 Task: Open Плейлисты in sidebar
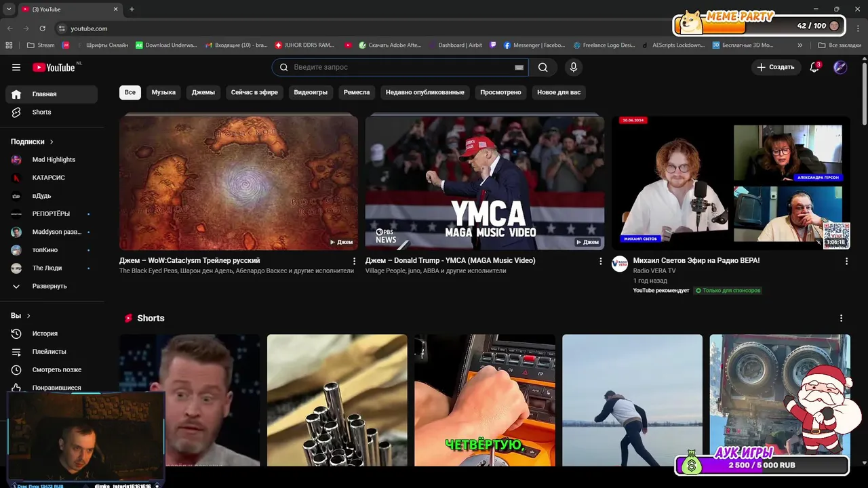[52, 352]
